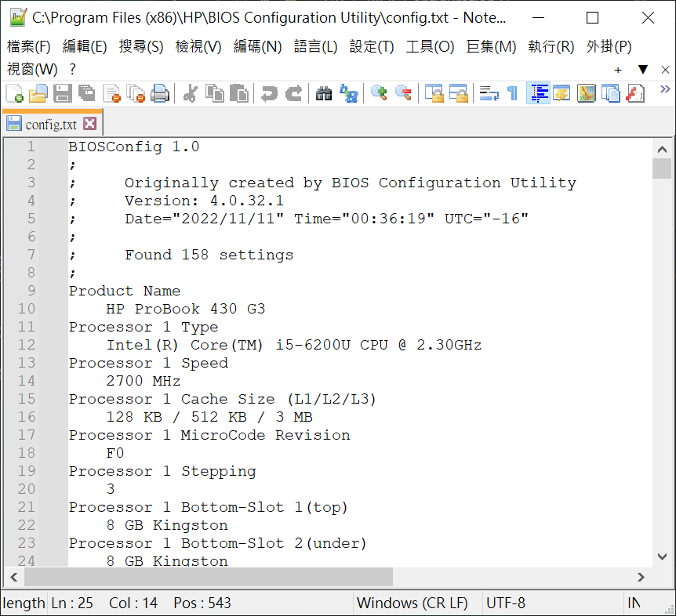Open the ? help menu
The image size is (676, 616).
point(72,69)
